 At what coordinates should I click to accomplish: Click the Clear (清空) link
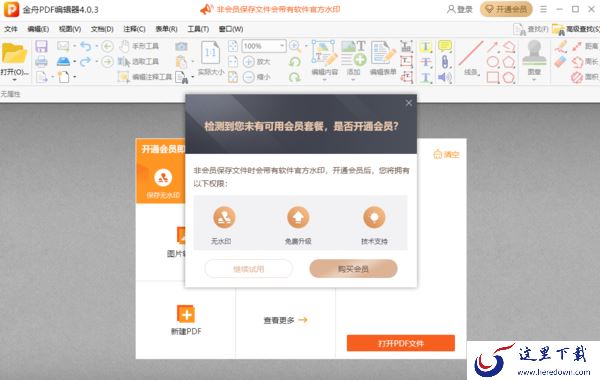click(446, 154)
